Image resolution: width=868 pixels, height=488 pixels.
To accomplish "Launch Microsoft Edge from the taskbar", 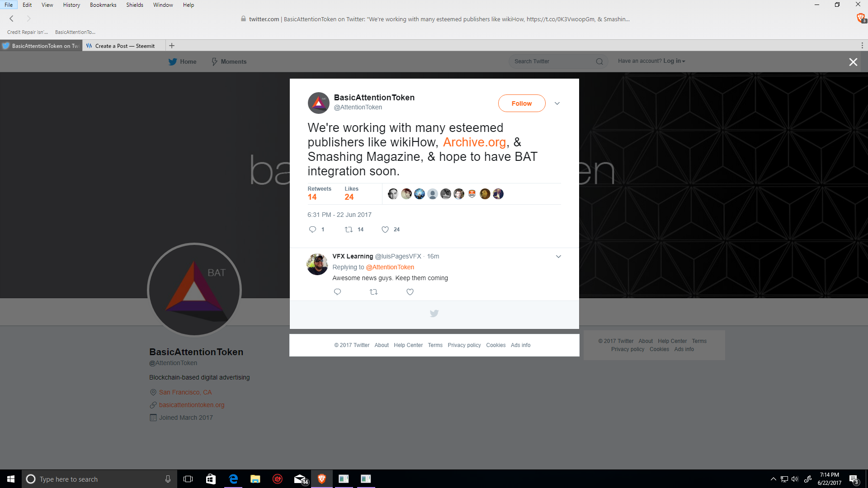I will [x=233, y=479].
